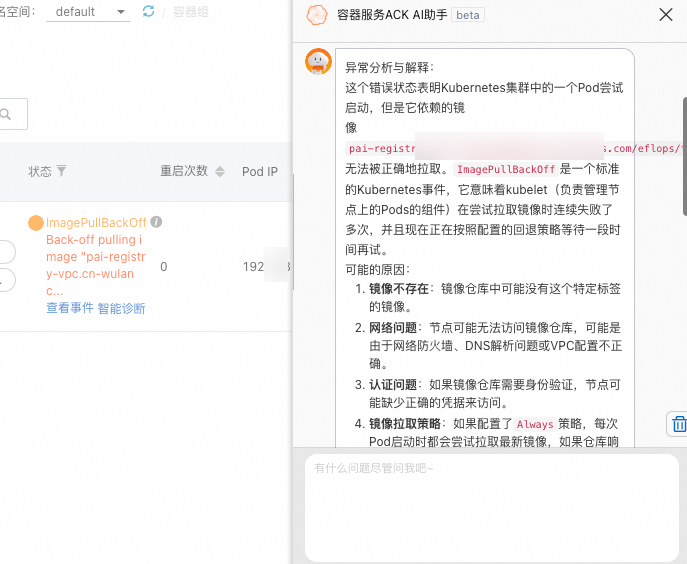Click the 镜像拉取策略 list item
The width and height of the screenshot is (687, 564).
[494, 433]
